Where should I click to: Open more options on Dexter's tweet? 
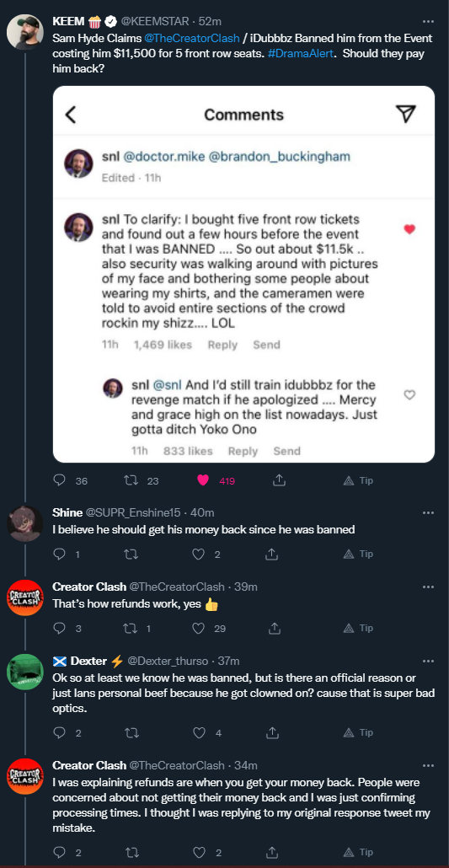point(428,661)
